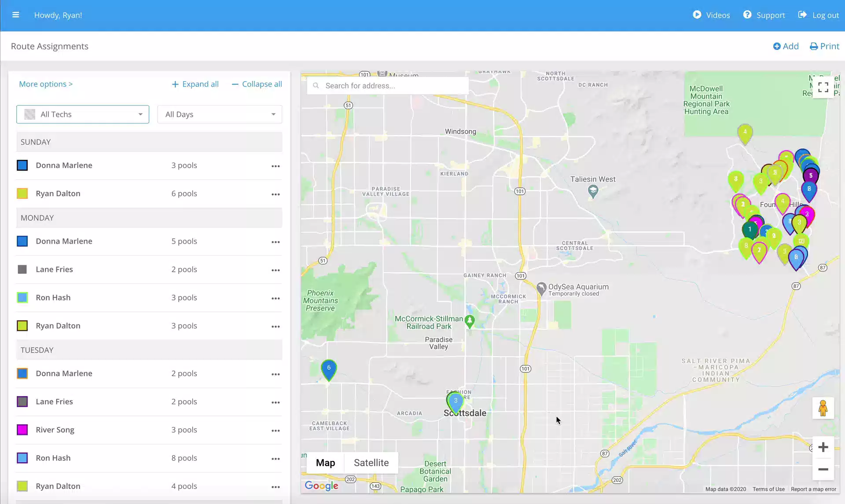Click Tuesday Donna Marlene 2 pools text
845x504 pixels.
pos(184,374)
